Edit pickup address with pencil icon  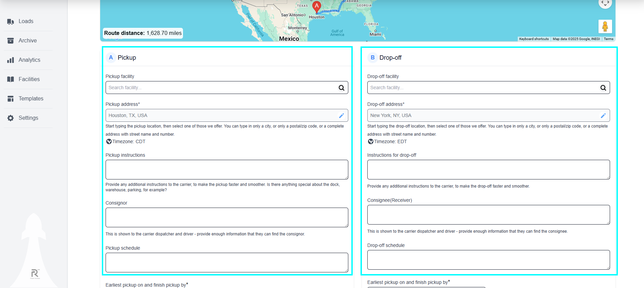pyautogui.click(x=342, y=116)
